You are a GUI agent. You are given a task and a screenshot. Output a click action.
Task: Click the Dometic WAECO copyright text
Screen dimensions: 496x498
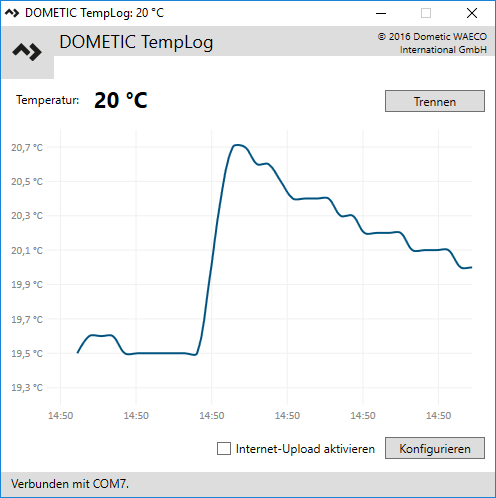click(432, 43)
